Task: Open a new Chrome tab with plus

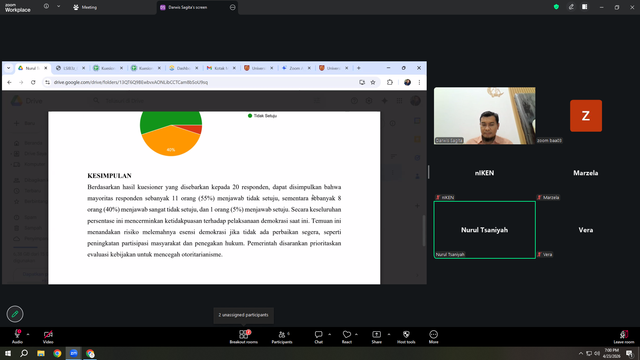Action: 359,68
